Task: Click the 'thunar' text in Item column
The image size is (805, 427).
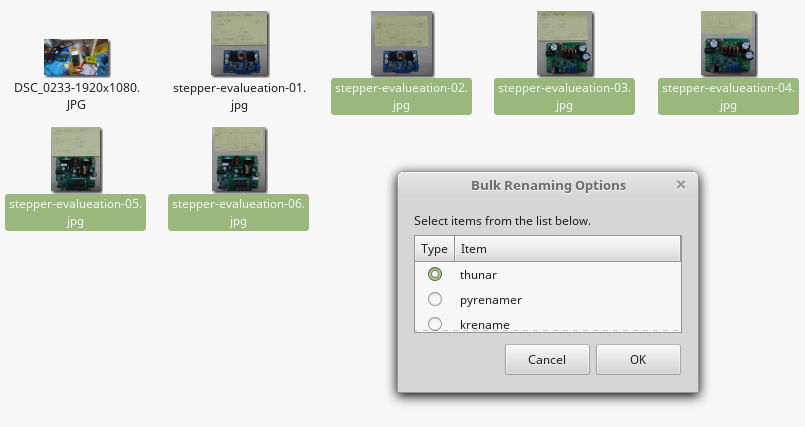Action: coord(478,274)
